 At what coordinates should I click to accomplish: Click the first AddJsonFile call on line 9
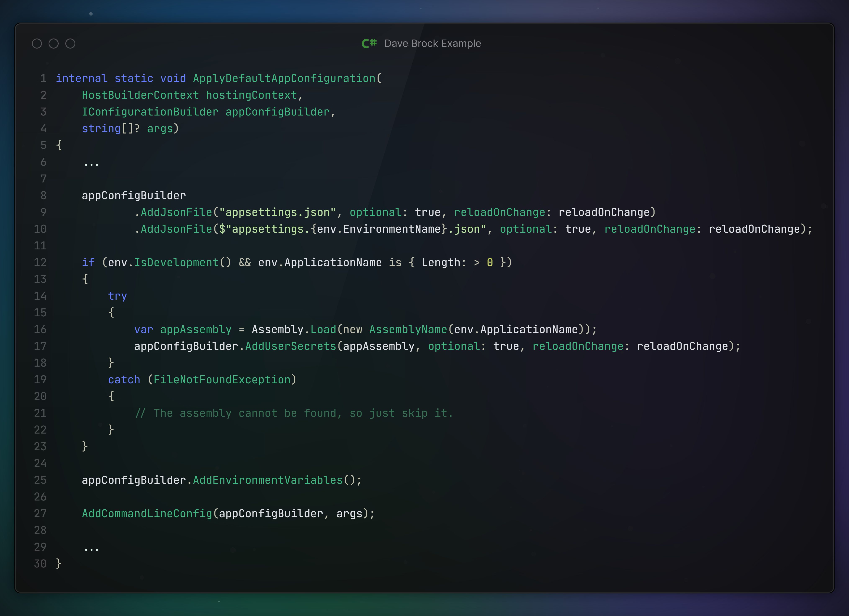(176, 213)
